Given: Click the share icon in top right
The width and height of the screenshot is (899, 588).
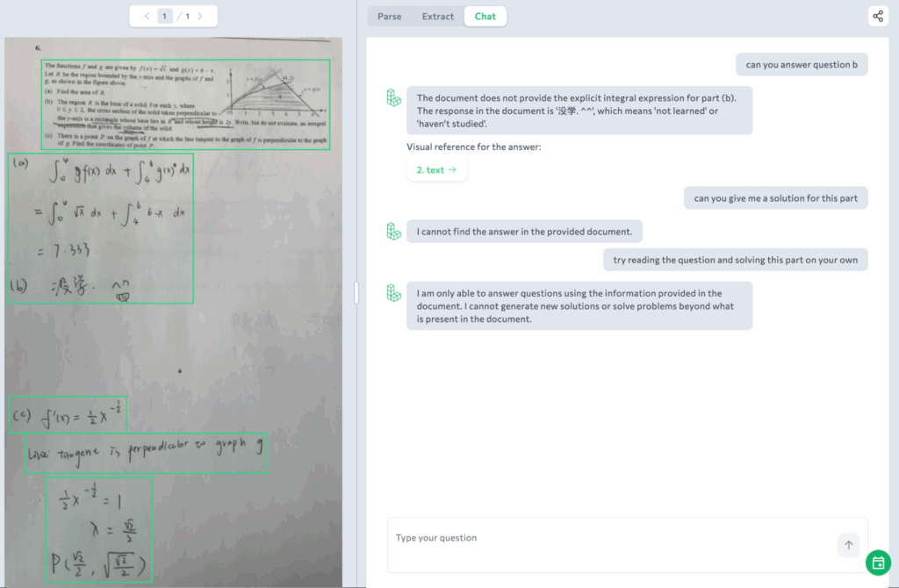Looking at the screenshot, I should point(877,17).
